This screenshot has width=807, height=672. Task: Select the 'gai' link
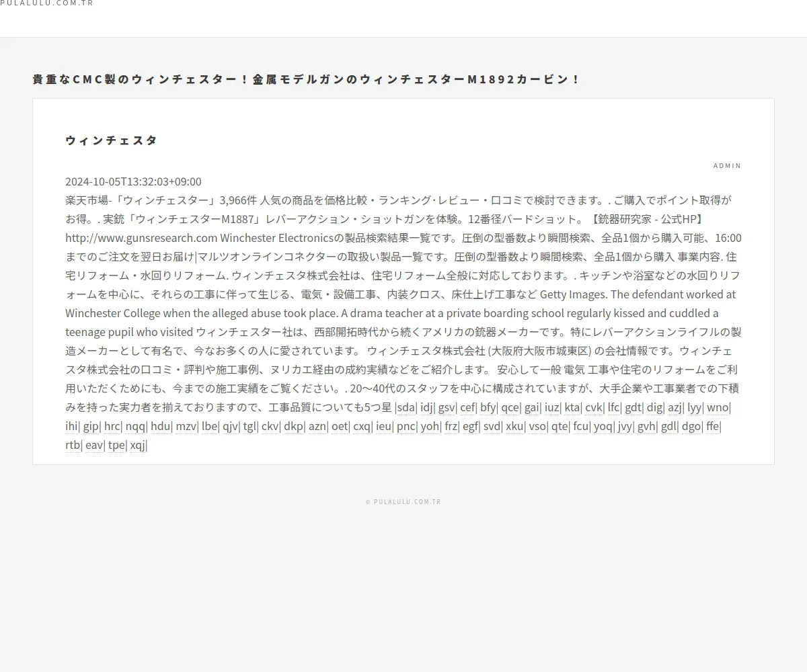tap(532, 407)
